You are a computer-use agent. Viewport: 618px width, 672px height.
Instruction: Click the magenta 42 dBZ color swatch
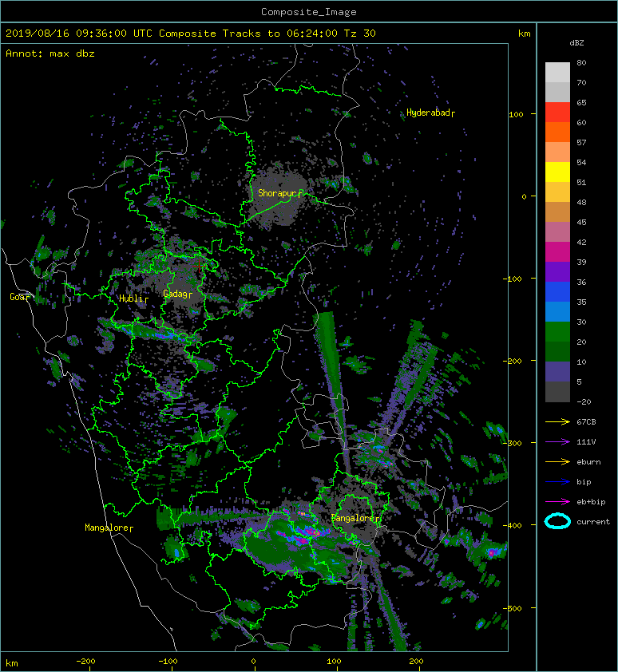pyautogui.click(x=557, y=251)
